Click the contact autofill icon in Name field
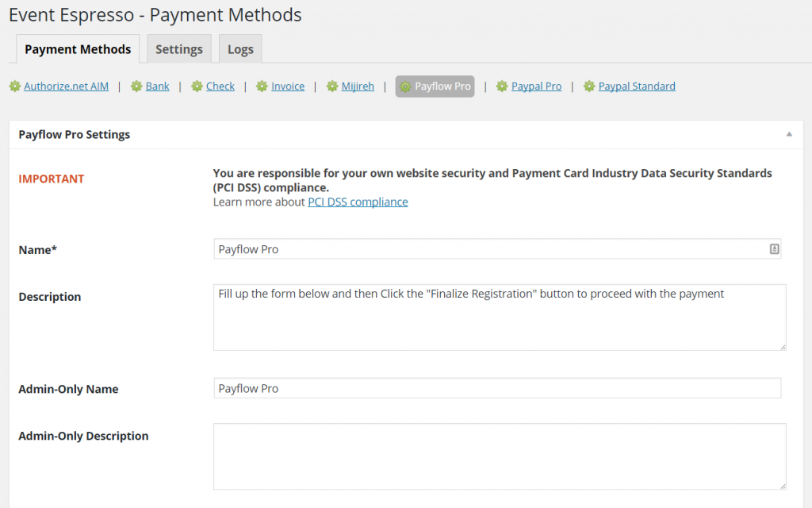The width and height of the screenshot is (812, 508). click(x=774, y=249)
